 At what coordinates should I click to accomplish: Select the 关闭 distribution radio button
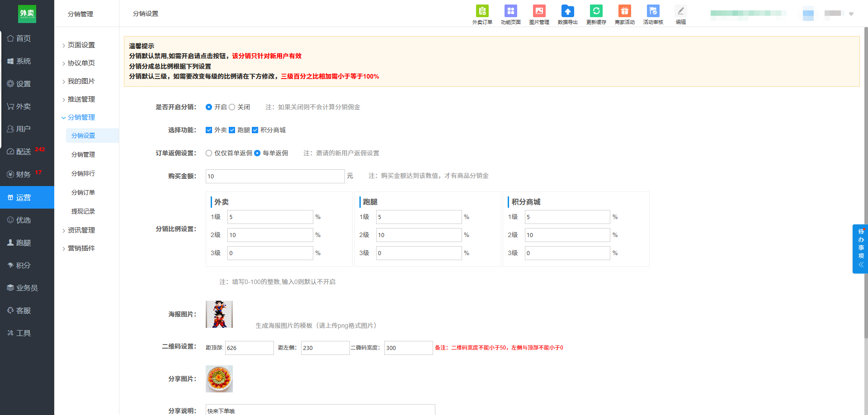232,107
